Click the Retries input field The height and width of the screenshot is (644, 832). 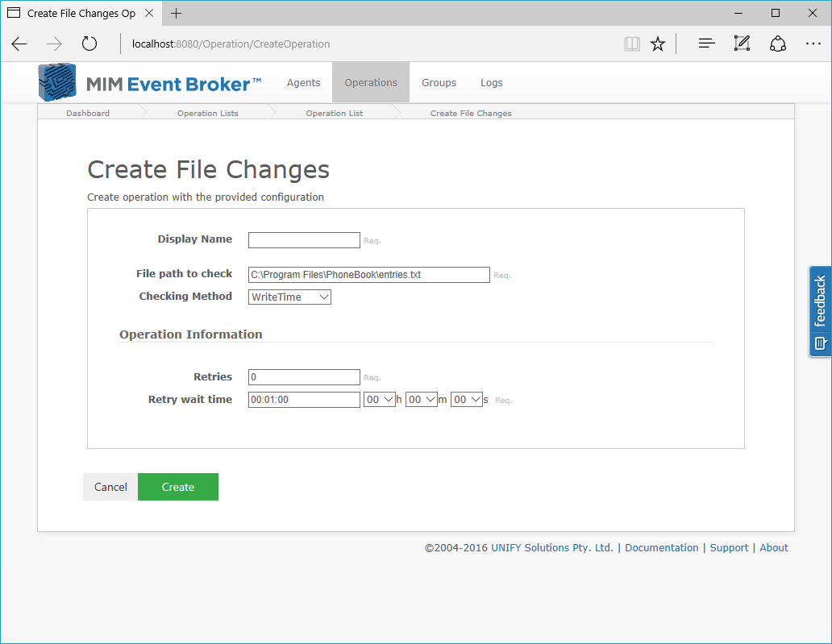coord(304,377)
